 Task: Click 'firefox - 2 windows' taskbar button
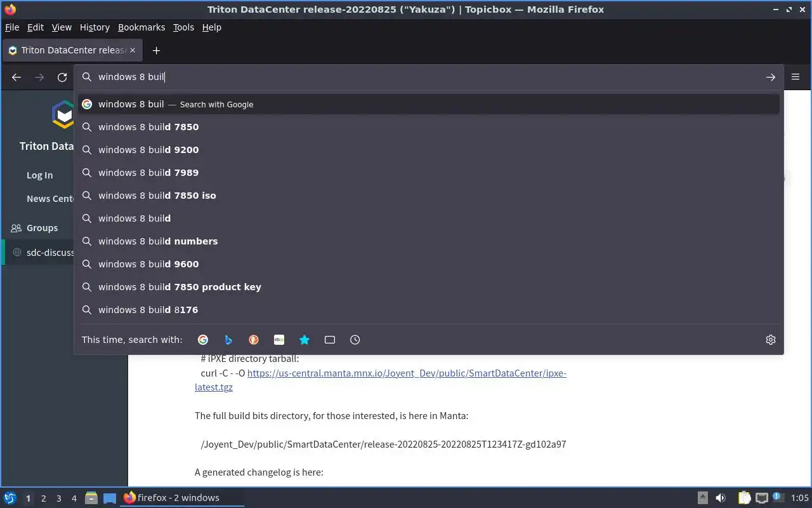pos(182,498)
